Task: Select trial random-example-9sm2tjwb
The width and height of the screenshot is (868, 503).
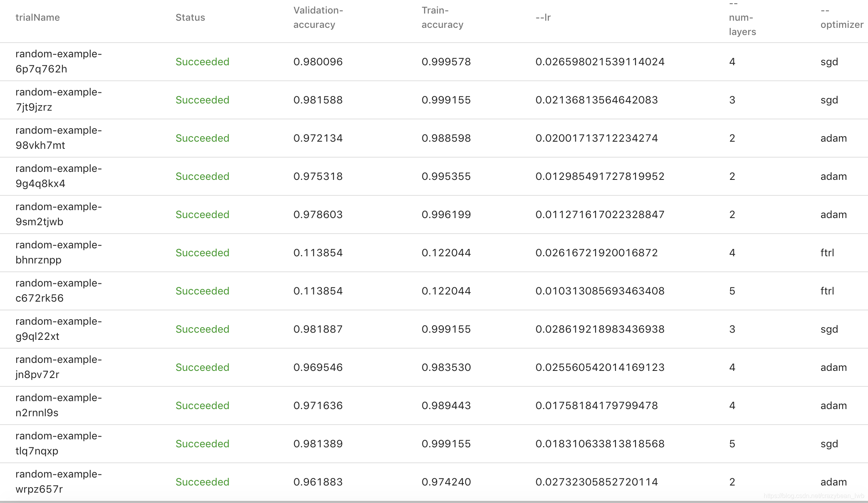Action: (59, 214)
